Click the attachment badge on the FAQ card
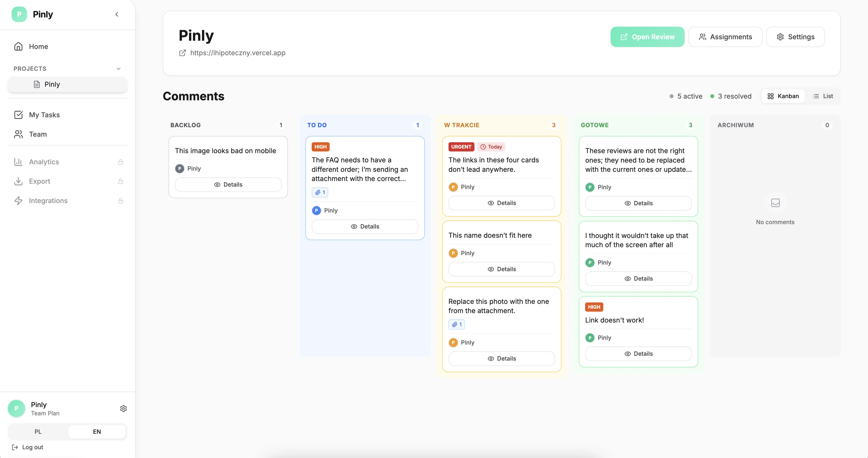 (x=319, y=192)
